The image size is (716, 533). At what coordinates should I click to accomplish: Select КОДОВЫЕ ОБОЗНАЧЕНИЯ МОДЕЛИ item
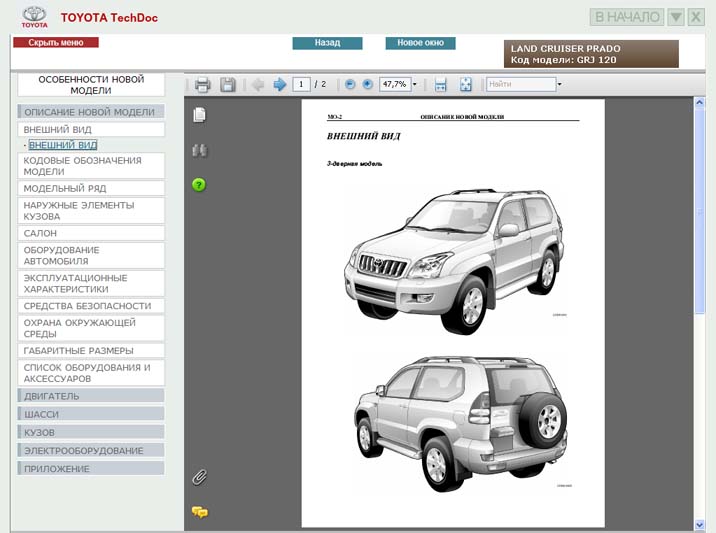click(91, 166)
